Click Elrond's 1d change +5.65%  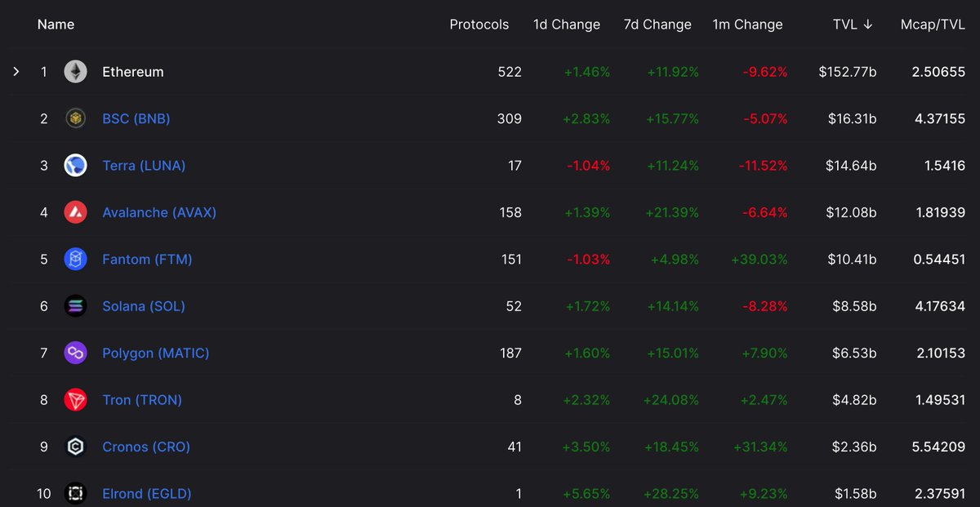[x=586, y=493]
